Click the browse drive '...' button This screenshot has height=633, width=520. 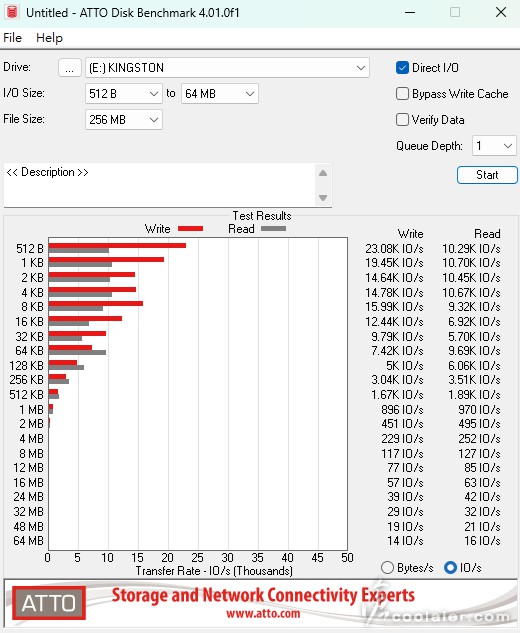click(70, 68)
